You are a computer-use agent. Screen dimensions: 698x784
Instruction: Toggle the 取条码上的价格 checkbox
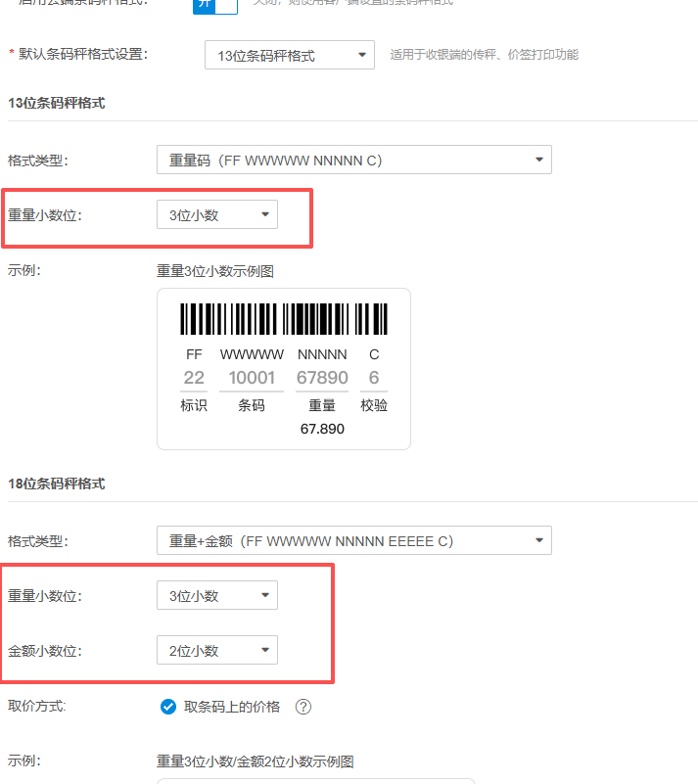(168, 707)
